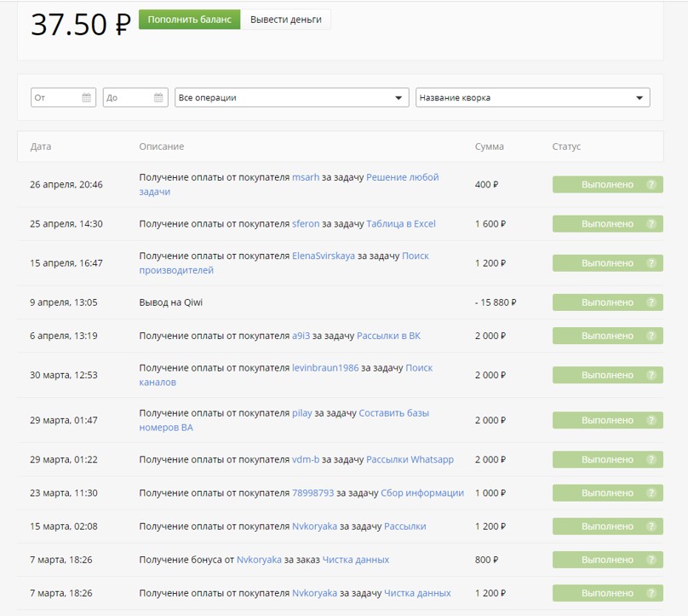The height and width of the screenshot is (616, 688).
Task: Open the "Все операции" dropdown filter
Action: click(x=291, y=98)
